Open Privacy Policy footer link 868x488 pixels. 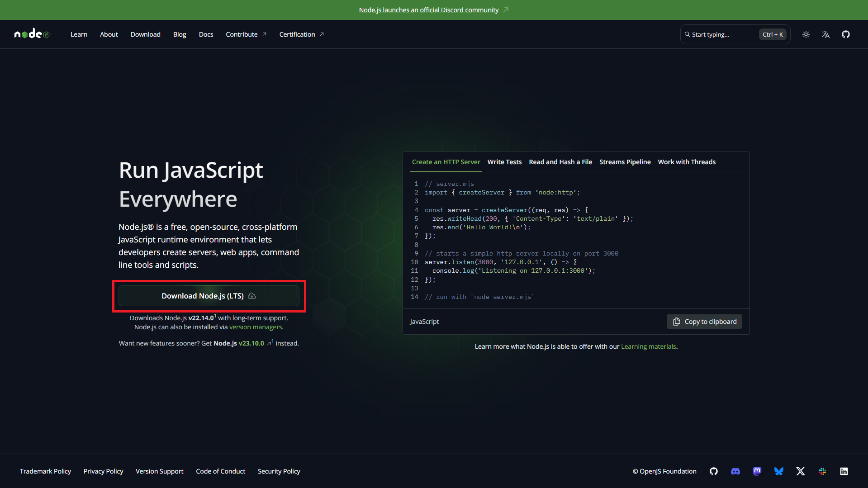pyautogui.click(x=103, y=471)
